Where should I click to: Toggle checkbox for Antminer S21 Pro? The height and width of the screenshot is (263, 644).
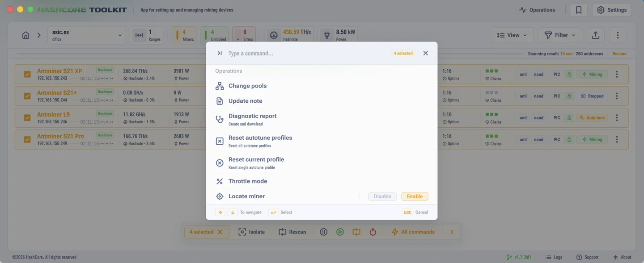pos(27,139)
